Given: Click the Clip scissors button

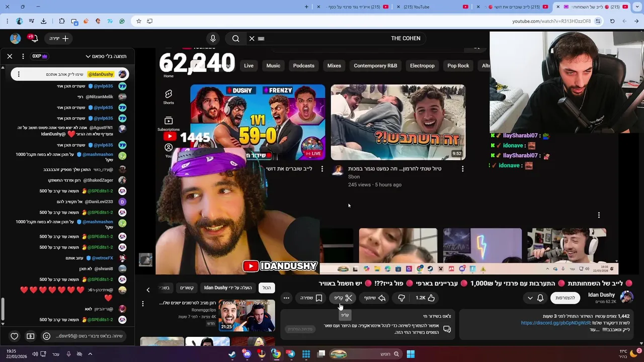Looking at the screenshot, I should click(343, 298).
